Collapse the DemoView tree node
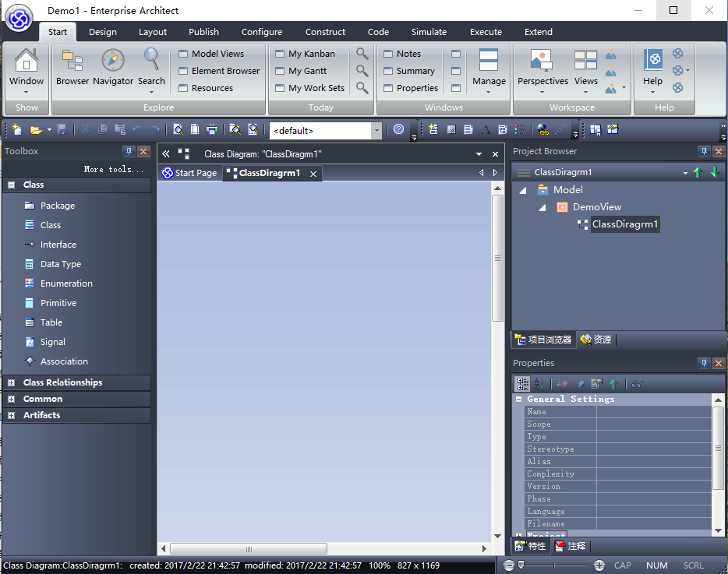This screenshot has width=728, height=574. (x=542, y=207)
